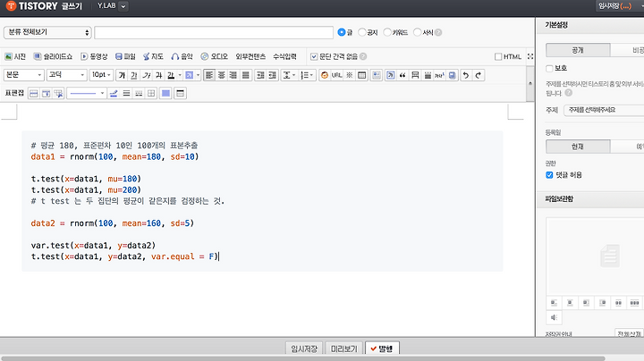Image resolution: width=644 pixels, height=361 pixels.
Task: Enable the HTML mode checkbox
Action: click(498, 56)
